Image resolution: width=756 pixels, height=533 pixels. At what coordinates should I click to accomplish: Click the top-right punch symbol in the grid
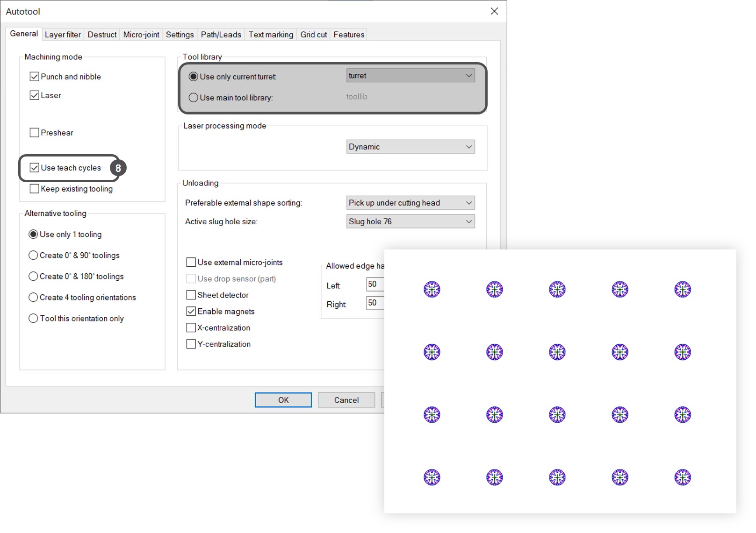(x=682, y=290)
